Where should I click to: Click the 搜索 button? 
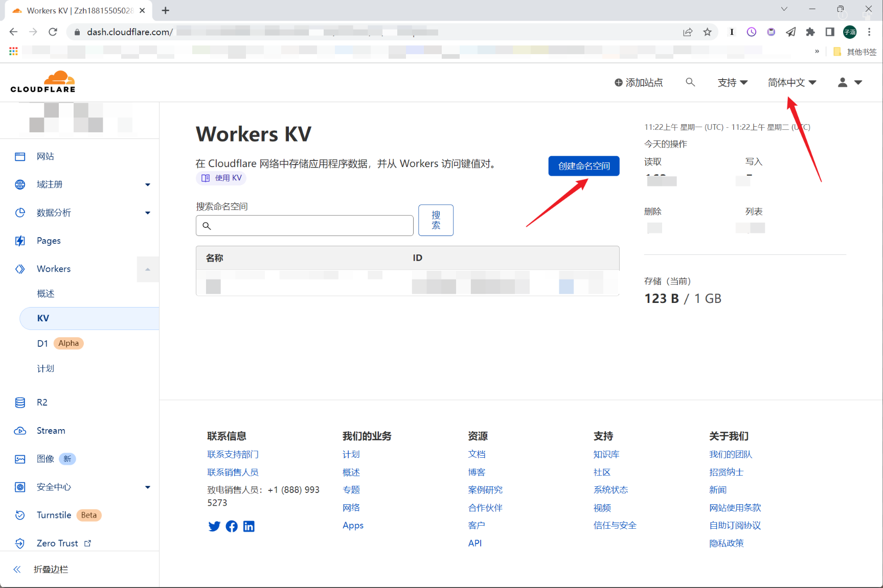[x=436, y=220]
